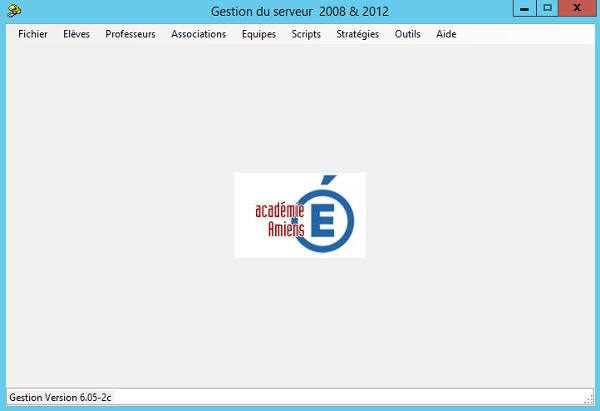Viewport: 600px width, 411px height.
Task: Click the application icon in title bar
Action: pos(14,11)
